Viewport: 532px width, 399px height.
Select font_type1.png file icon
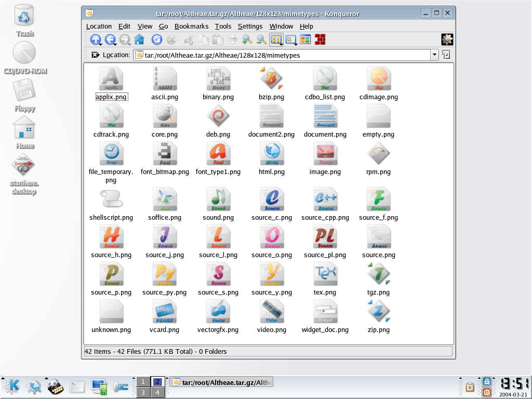(x=218, y=153)
